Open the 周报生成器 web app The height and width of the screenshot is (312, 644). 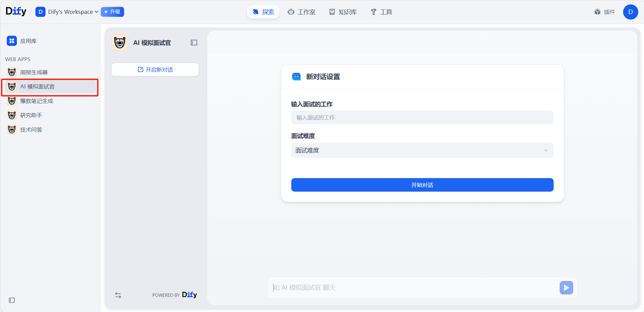34,72
